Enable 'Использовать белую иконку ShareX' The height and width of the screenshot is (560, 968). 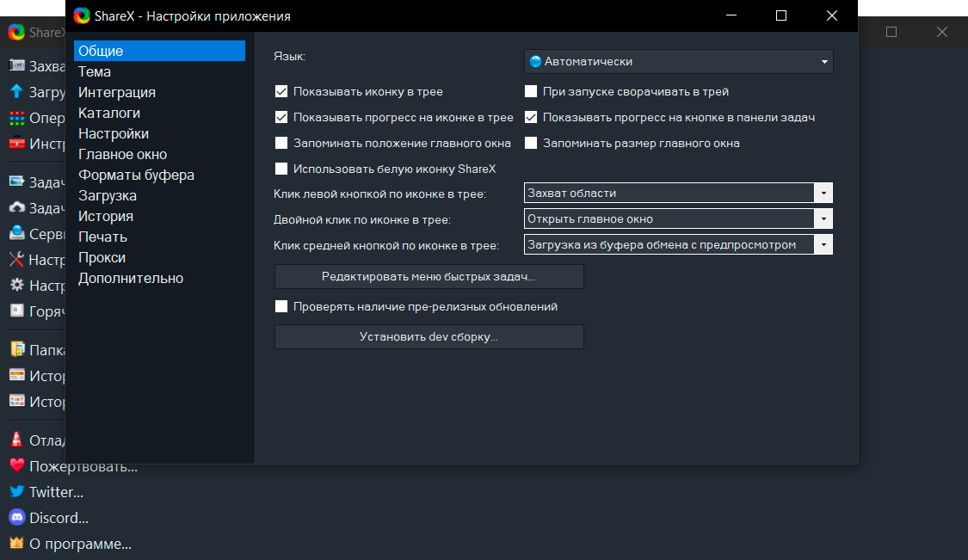tap(281, 169)
